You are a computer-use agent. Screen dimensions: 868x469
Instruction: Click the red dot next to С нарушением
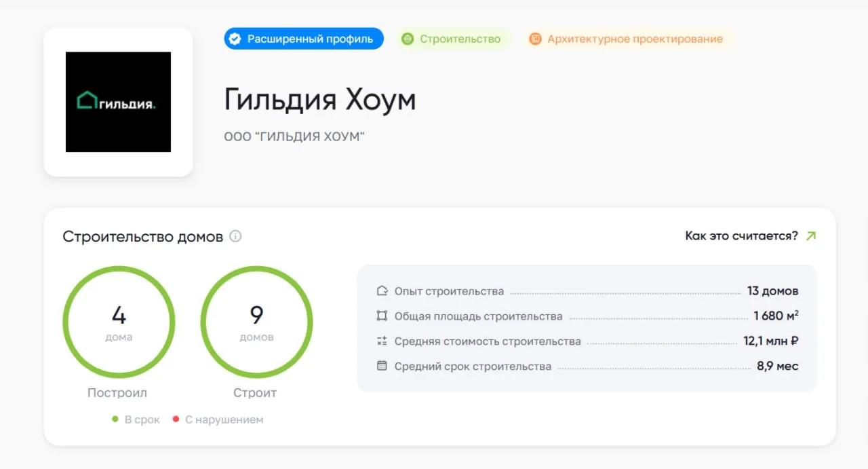click(176, 419)
